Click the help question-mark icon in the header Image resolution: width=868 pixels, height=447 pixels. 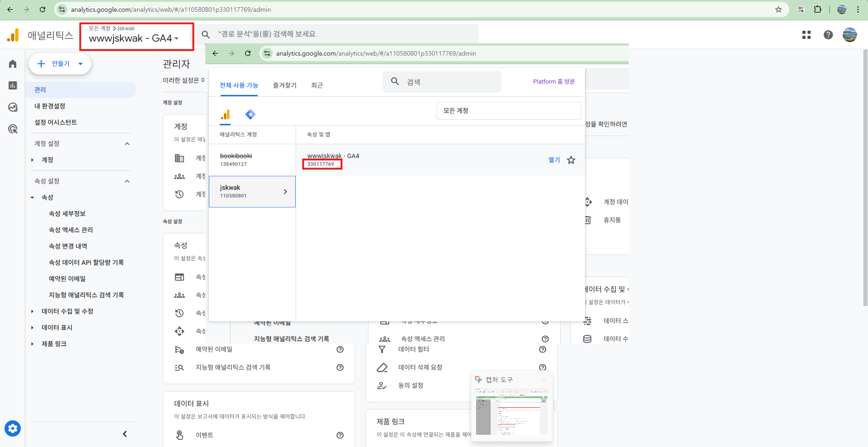[828, 35]
